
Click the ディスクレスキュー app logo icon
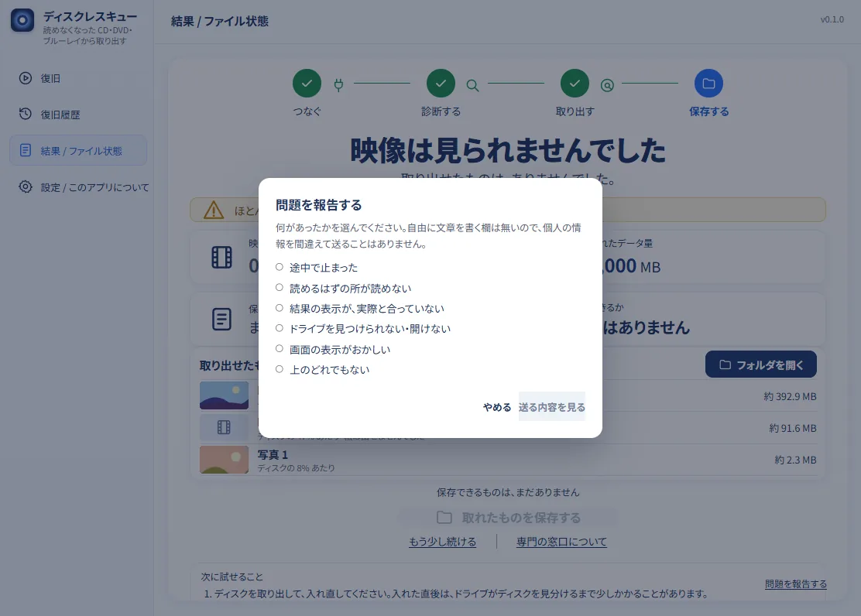22,20
